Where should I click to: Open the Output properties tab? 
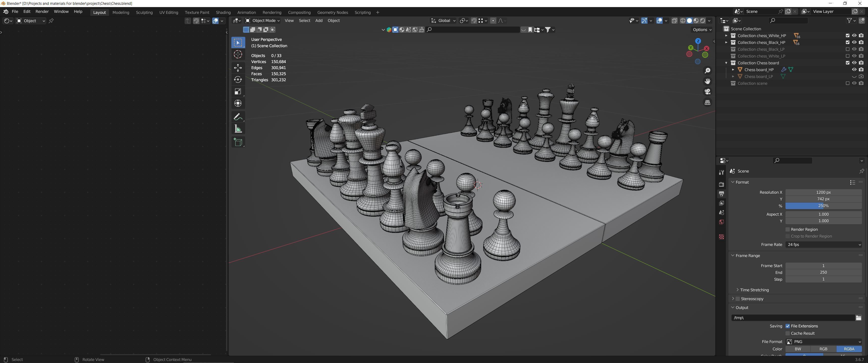pos(721,194)
